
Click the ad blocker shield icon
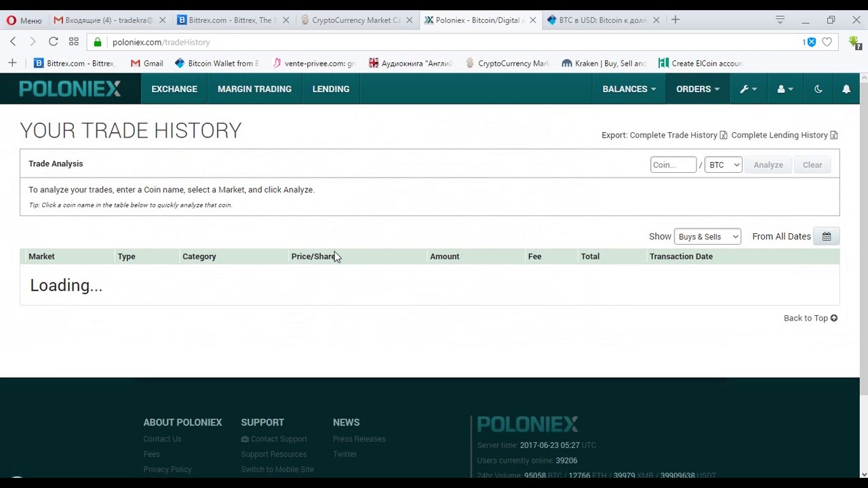click(x=810, y=42)
